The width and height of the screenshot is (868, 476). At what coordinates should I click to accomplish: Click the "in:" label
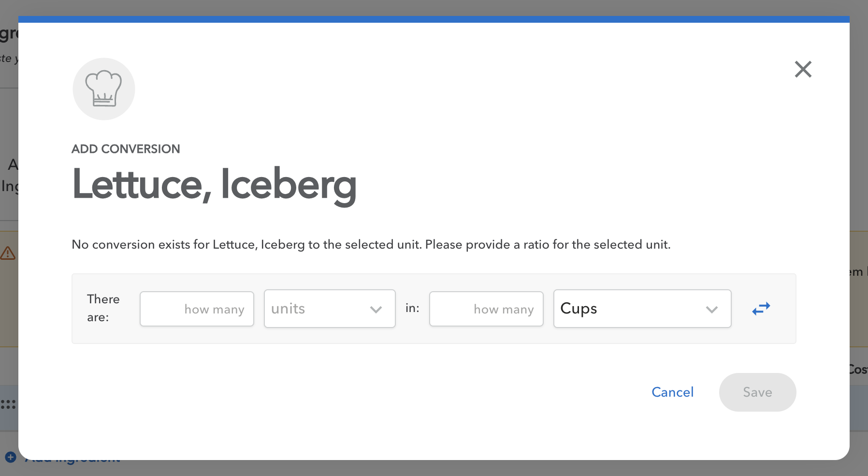pos(412,308)
